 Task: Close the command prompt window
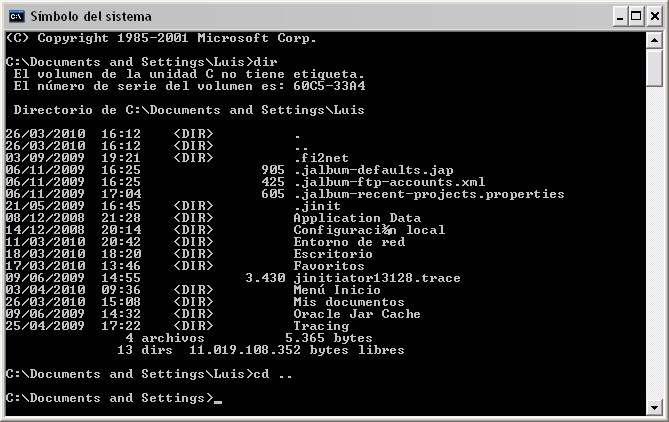pyautogui.click(x=655, y=17)
